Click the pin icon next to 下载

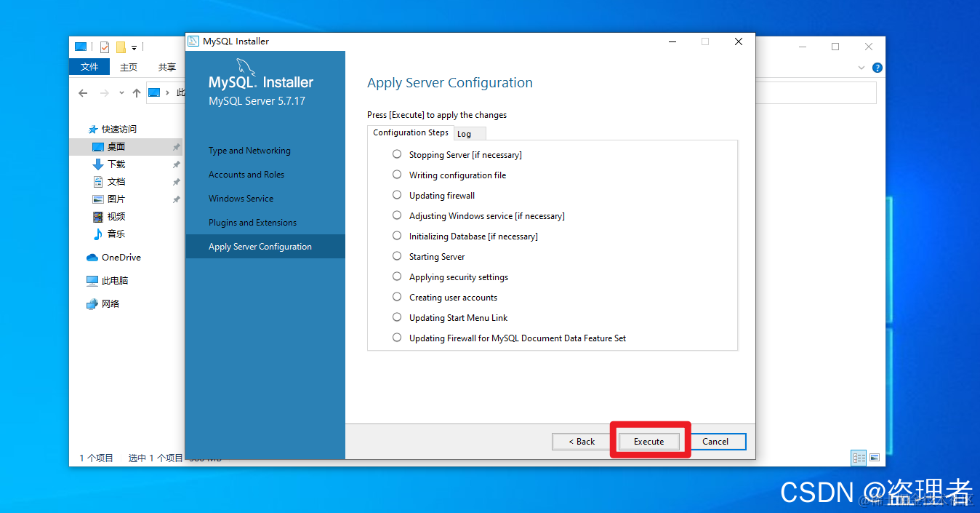pyautogui.click(x=176, y=164)
